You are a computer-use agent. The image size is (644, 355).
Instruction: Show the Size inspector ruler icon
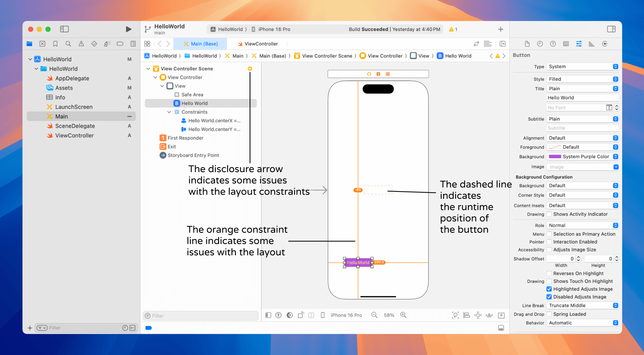point(592,44)
